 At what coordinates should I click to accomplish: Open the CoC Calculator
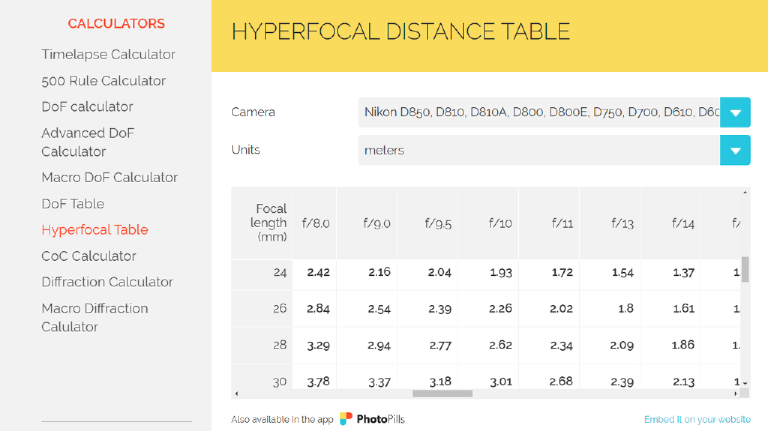point(88,255)
